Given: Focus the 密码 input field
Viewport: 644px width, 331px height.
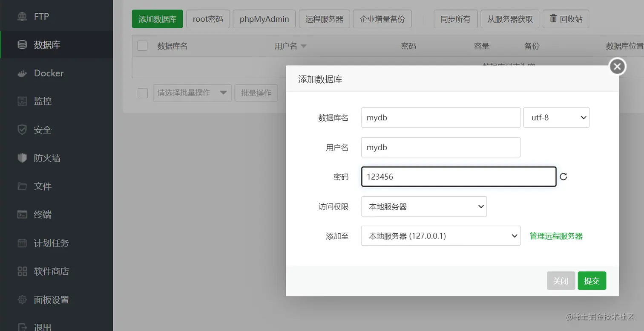Looking at the screenshot, I should coord(459,177).
